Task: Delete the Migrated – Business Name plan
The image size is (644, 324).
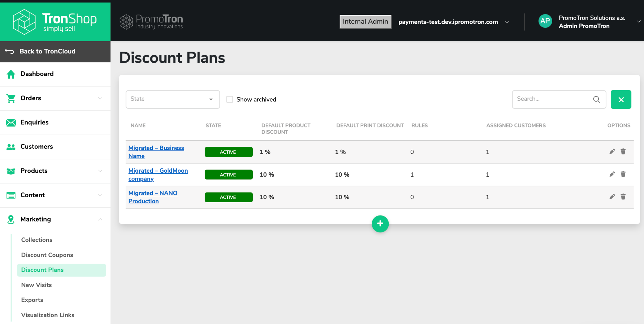Action: tap(623, 152)
